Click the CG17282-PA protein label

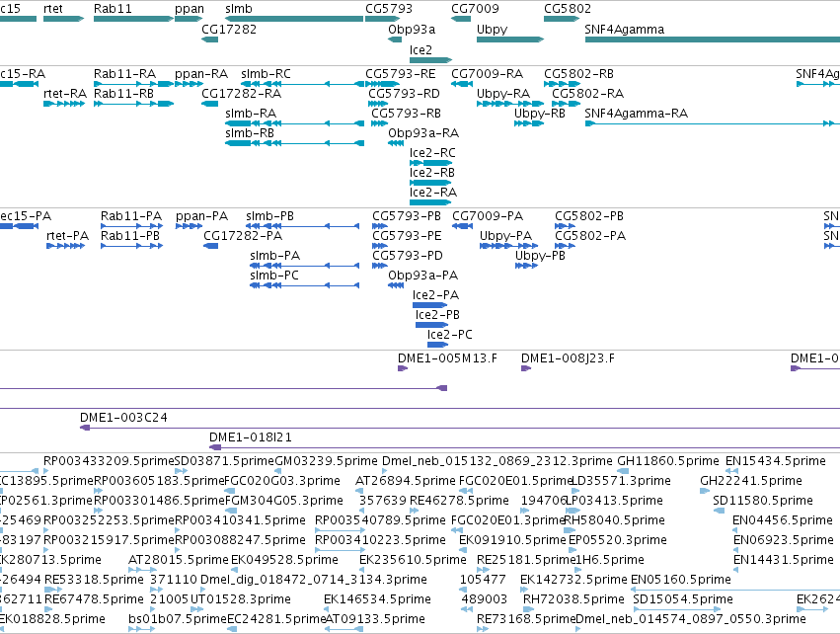[x=243, y=236]
